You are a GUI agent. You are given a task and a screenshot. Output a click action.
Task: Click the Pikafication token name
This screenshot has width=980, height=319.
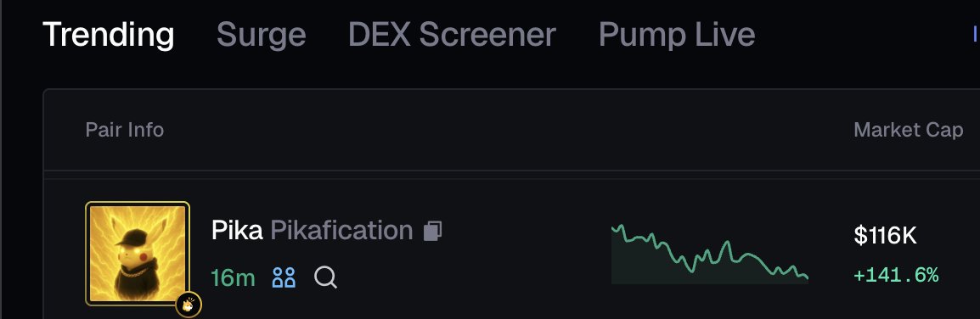[341, 231]
